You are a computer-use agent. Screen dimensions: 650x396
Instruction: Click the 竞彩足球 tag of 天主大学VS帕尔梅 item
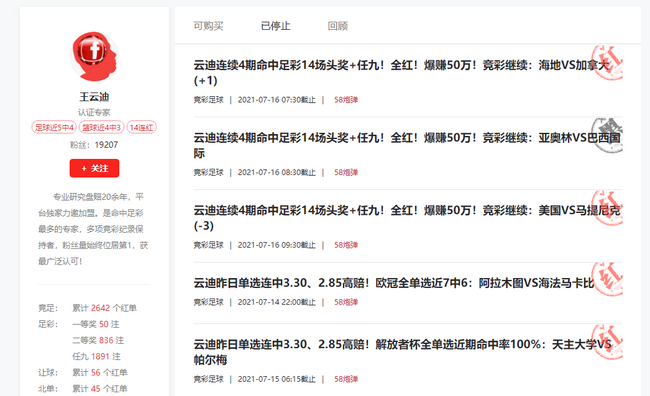(209, 379)
